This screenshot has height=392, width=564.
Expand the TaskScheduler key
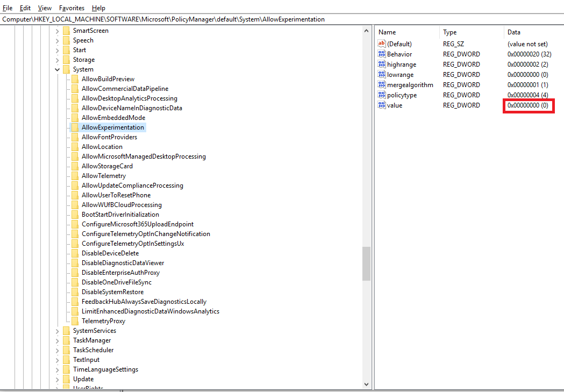(57, 351)
